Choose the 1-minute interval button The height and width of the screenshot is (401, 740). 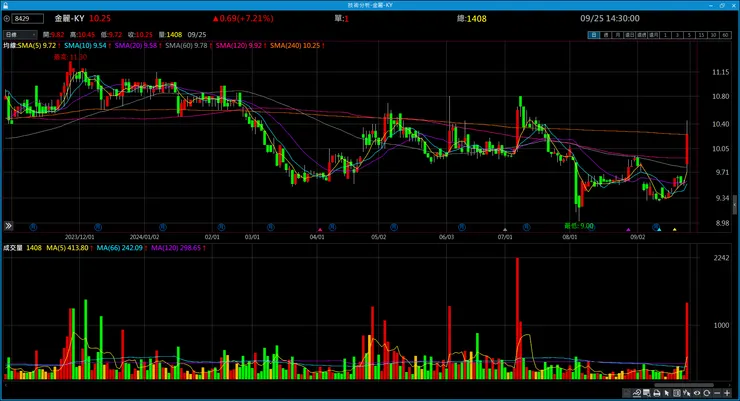665,35
